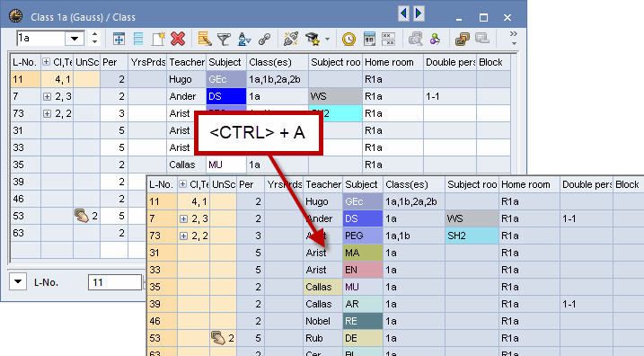
Task: Select teacher Hugo in main window
Action: pos(187,79)
